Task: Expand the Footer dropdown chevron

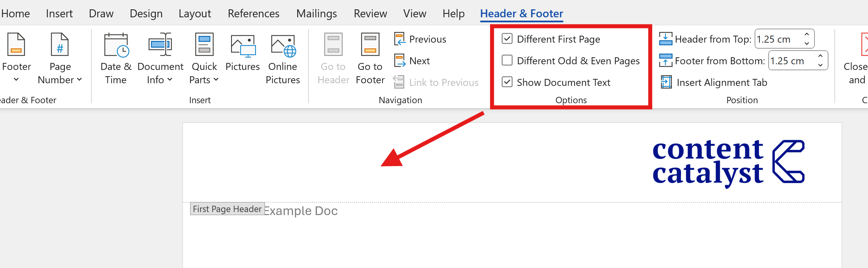Action: (x=16, y=80)
